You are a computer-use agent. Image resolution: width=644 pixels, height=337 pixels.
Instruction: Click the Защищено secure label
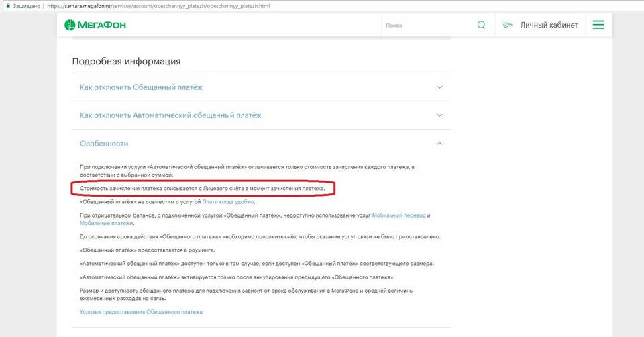coord(26,6)
